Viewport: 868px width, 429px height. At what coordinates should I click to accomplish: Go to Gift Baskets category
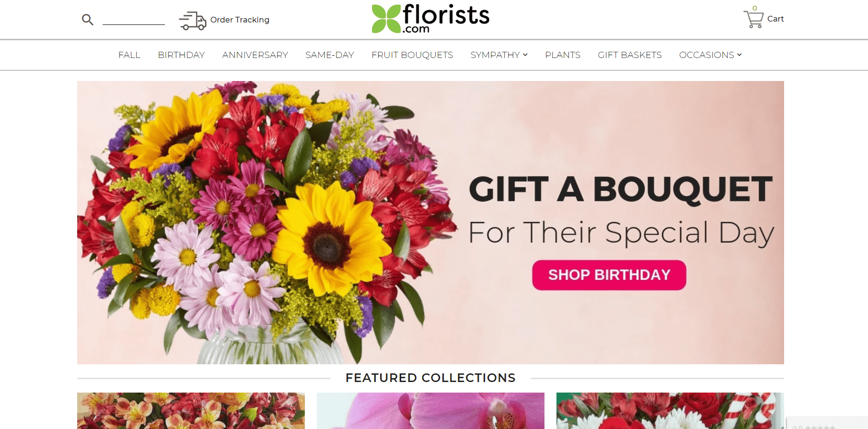630,55
